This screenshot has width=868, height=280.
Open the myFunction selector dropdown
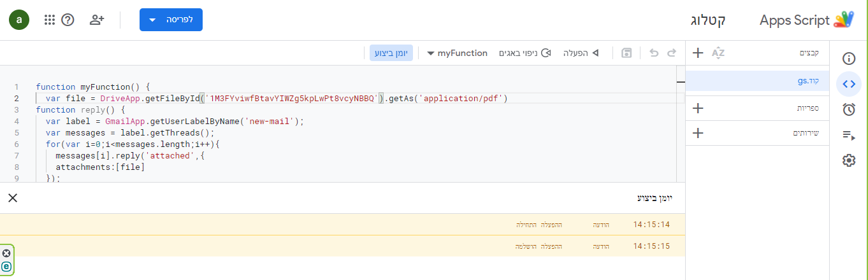(x=457, y=53)
